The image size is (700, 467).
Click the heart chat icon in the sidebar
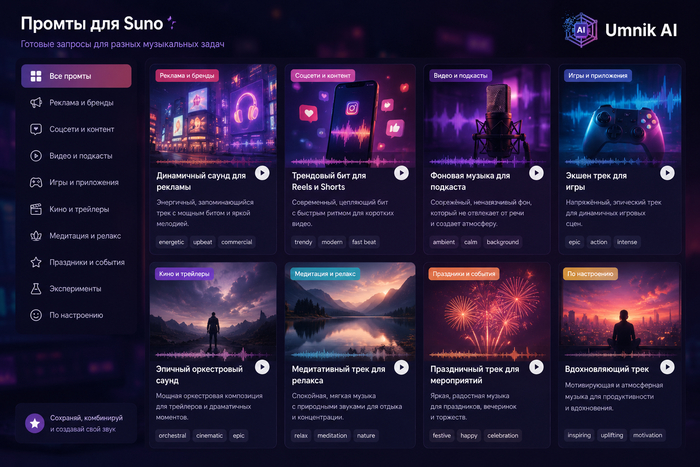[x=36, y=129]
